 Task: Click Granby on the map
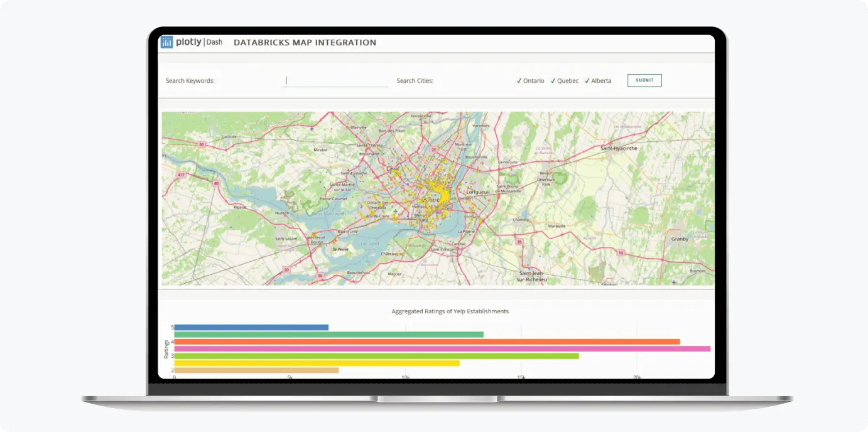point(680,239)
